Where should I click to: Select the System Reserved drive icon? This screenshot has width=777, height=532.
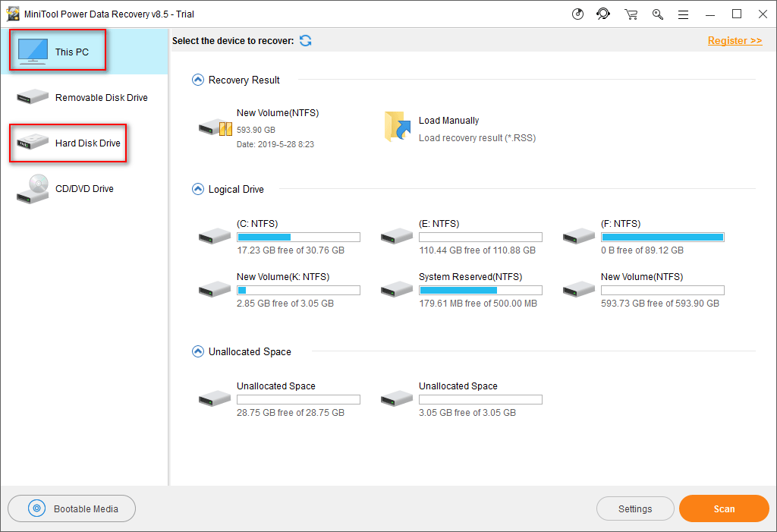(396, 289)
